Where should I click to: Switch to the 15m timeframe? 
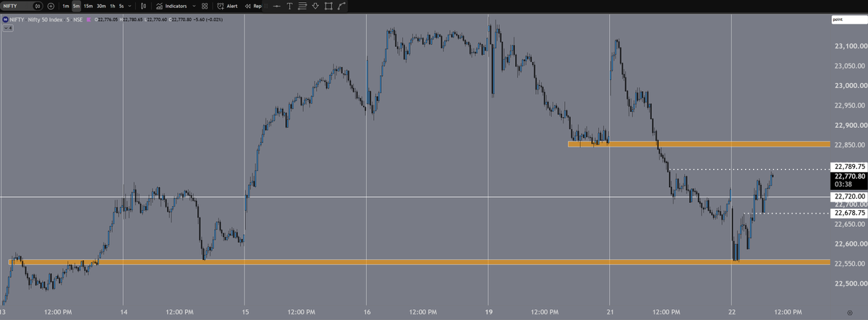pyautogui.click(x=88, y=6)
